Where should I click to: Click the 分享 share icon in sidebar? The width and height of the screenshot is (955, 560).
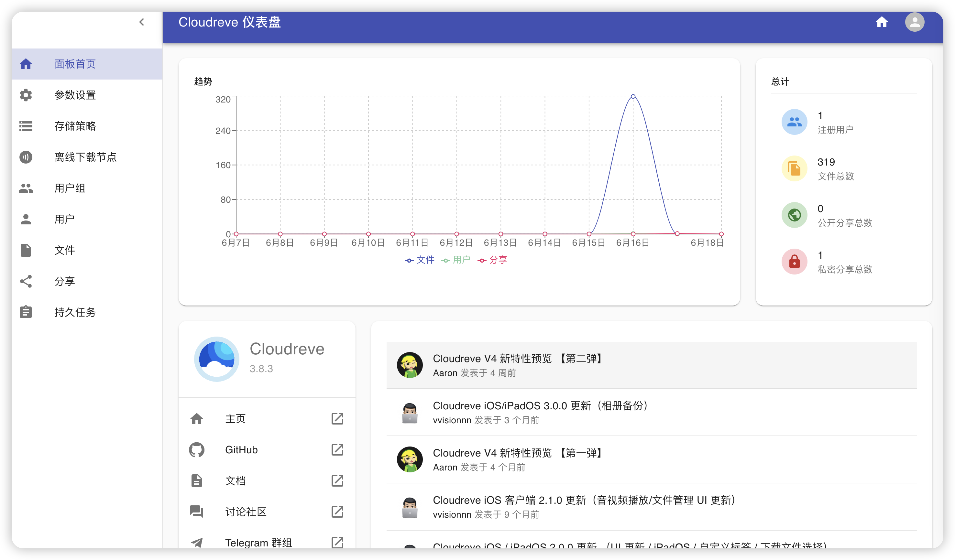click(x=26, y=281)
